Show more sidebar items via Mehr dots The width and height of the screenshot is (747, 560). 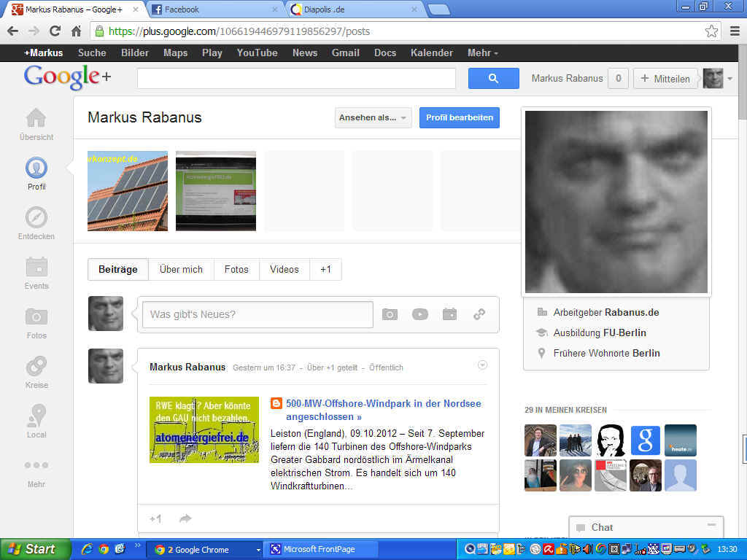36,465
